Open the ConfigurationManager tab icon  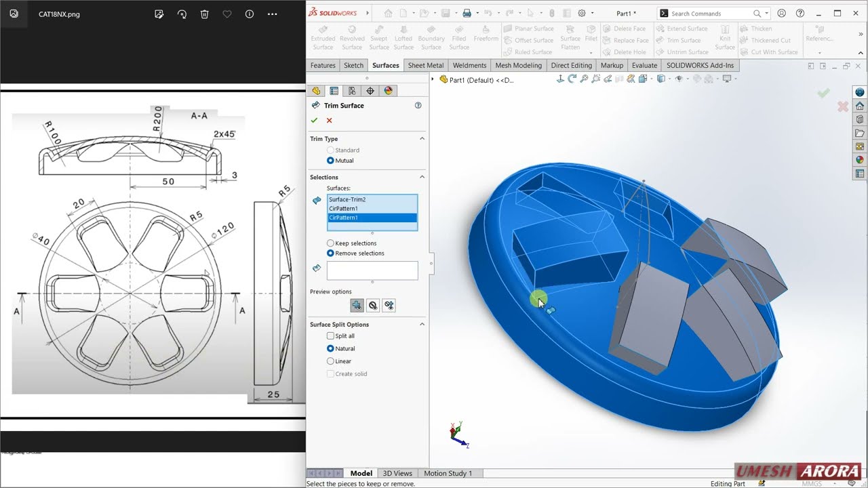[x=352, y=91]
